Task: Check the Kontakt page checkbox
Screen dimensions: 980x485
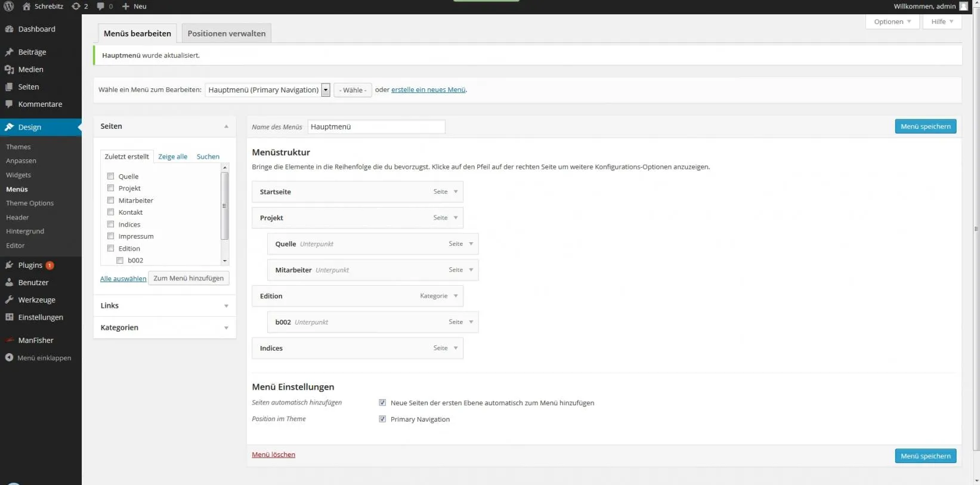Action: click(x=110, y=212)
